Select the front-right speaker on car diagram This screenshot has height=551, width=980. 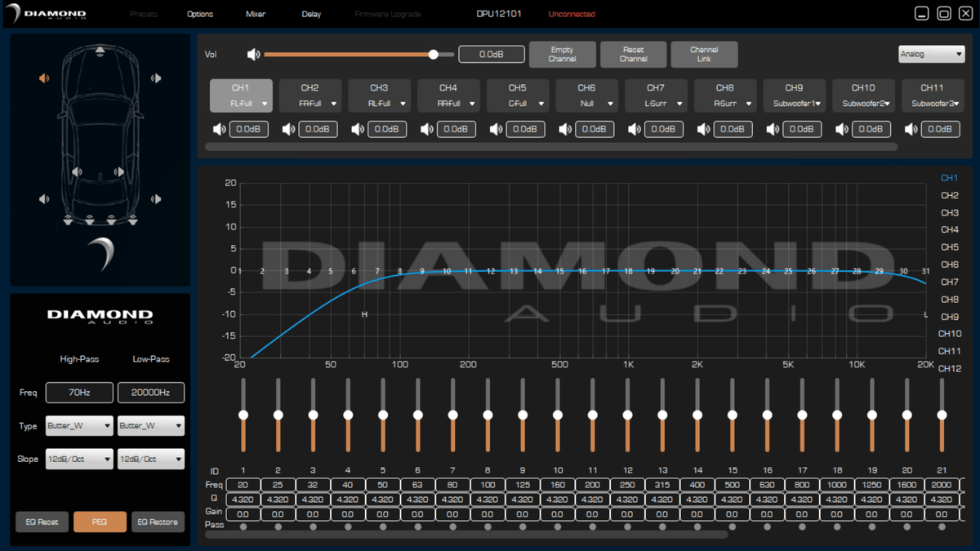pos(156,78)
